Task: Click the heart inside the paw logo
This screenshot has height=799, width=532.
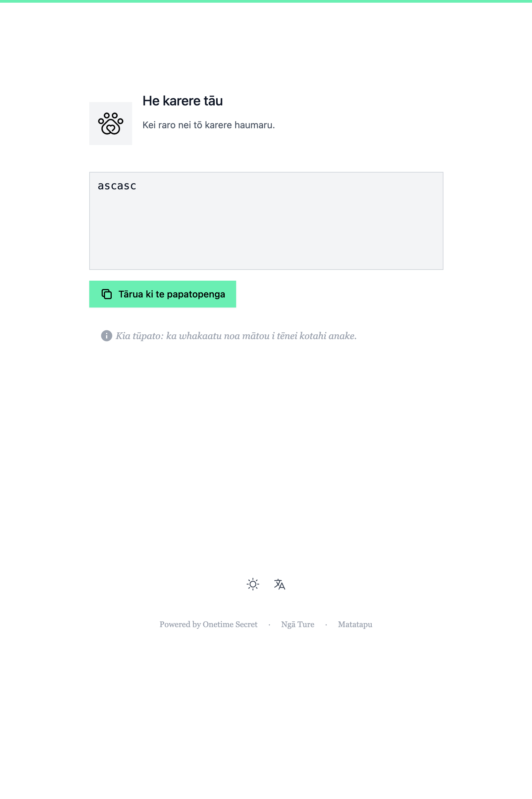Action: click(111, 129)
